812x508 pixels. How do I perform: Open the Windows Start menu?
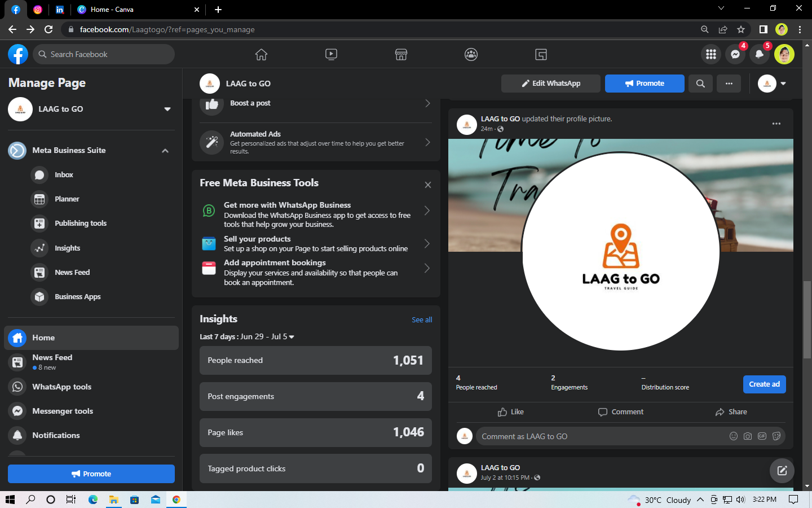[x=10, y=500]
